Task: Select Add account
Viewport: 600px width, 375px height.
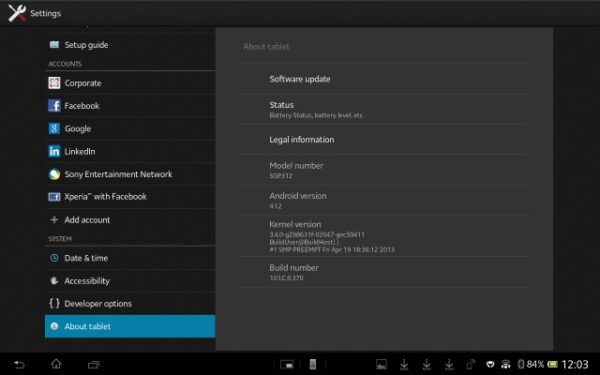Action: tap(130, 220)
